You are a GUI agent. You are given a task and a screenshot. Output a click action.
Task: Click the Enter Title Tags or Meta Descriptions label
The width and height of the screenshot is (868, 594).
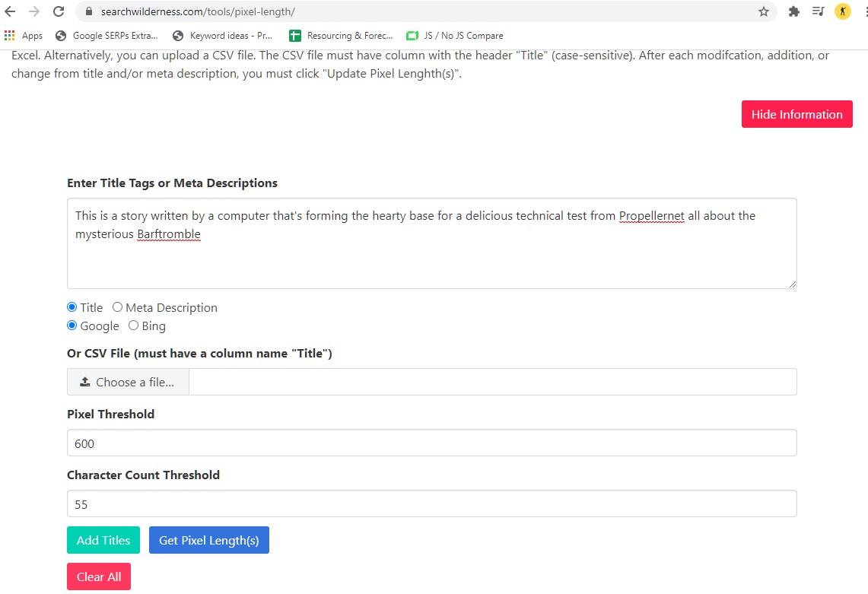pos(172,183)
